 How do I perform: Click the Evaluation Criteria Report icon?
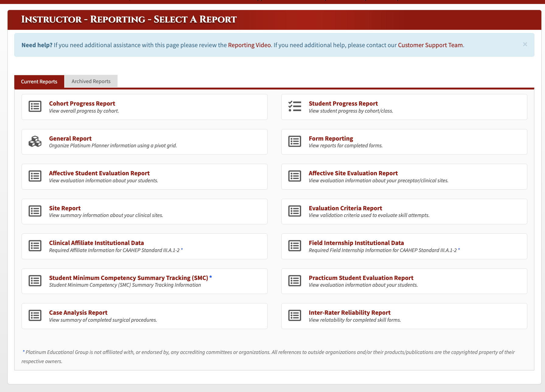click(x=295, y=211)
